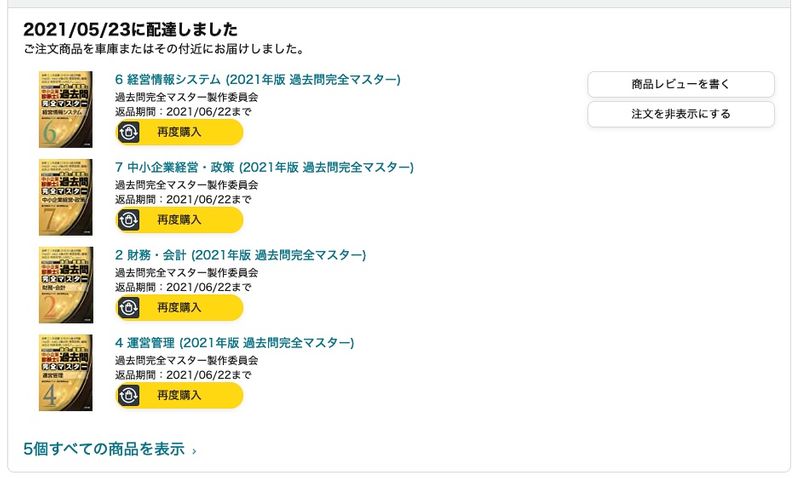Click the chevron after 5個すべての商品を表示

(194, 451)
